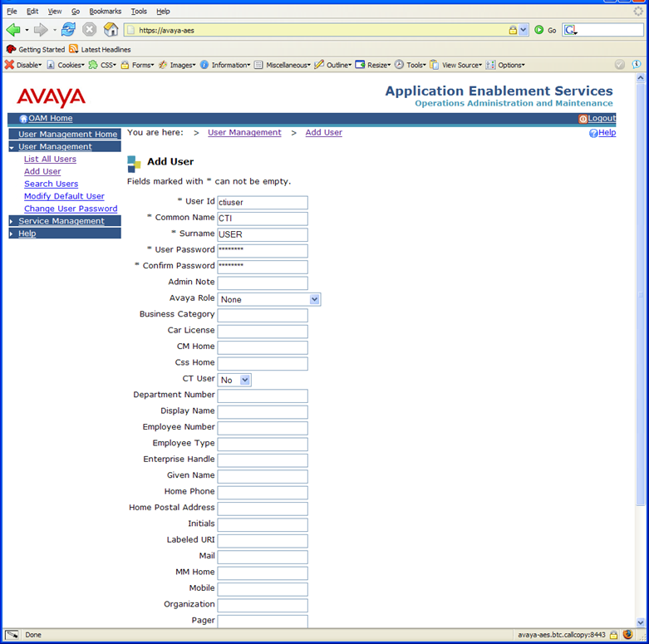Open the View menu
649x644 pixels.
click(x=55, y=11)
